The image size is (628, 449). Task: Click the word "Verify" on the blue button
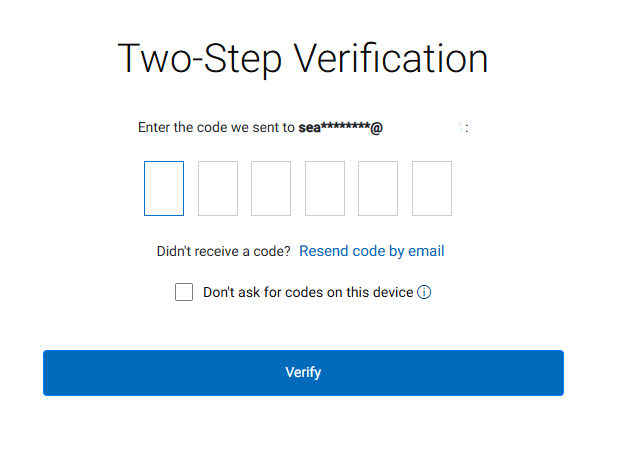303,373
